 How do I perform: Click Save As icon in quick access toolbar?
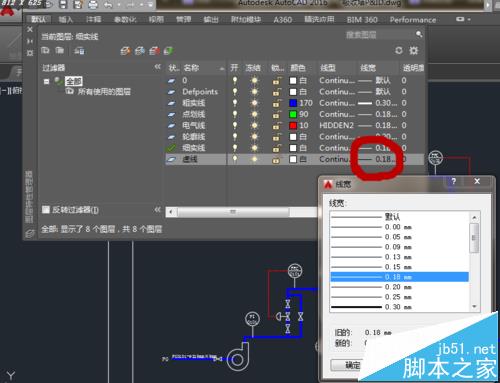tap(78, 5)
